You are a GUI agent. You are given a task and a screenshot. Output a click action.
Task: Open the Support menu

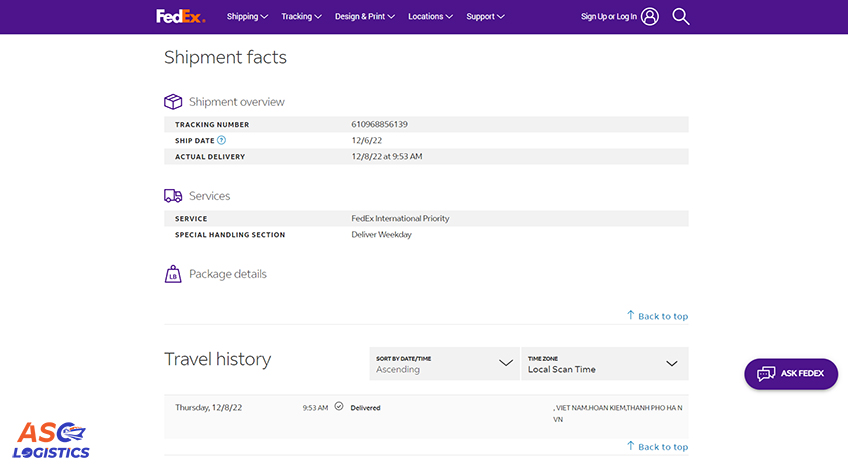pyautogui.click(x=485, y=17)
